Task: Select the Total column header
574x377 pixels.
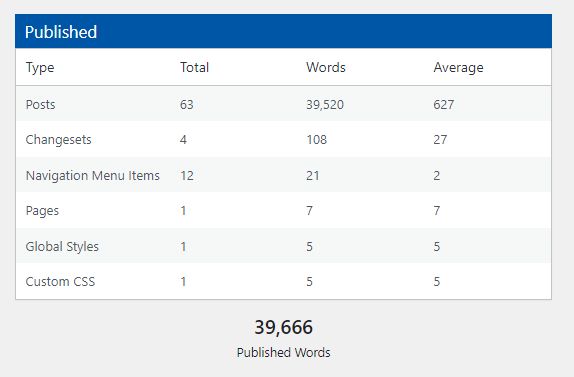Action: click(x=194, y=67)
